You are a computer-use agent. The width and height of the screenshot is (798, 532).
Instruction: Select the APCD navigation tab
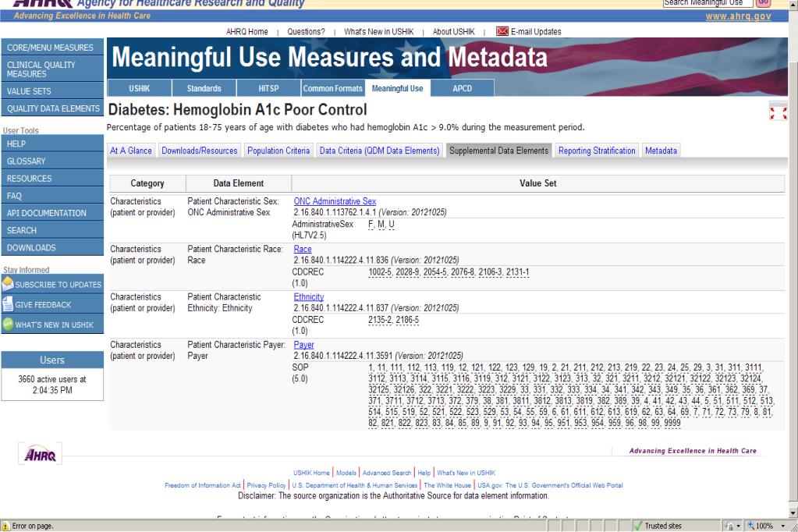pyautogui.click(x=462, y=88)
